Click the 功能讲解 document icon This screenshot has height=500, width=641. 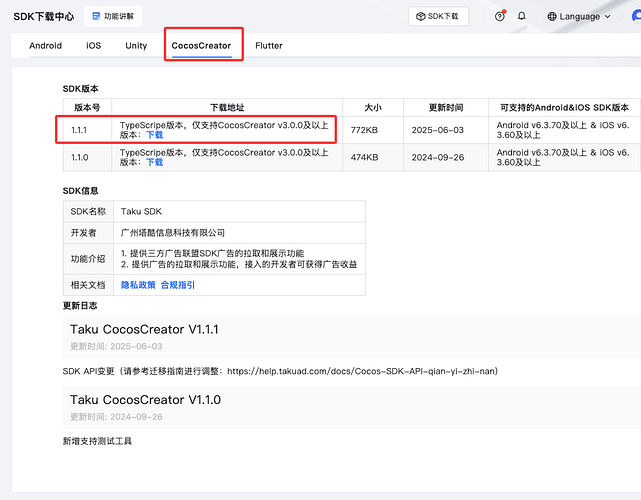(x=96, y=16)
